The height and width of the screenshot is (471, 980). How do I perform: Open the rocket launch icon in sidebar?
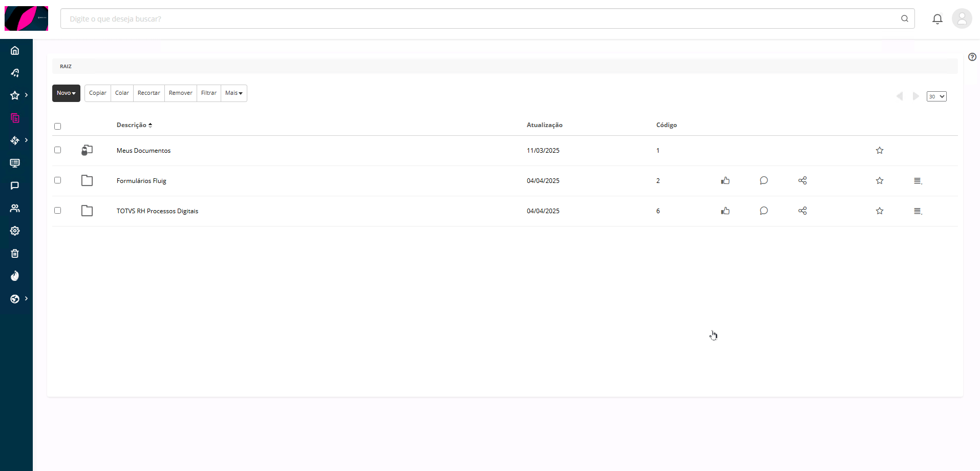[x=15, y=73]
